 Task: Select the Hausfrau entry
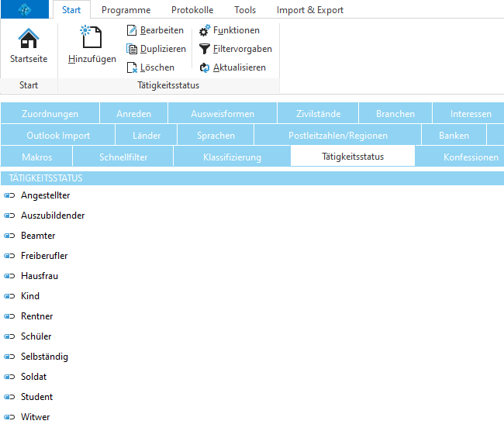tap(40, 276)
